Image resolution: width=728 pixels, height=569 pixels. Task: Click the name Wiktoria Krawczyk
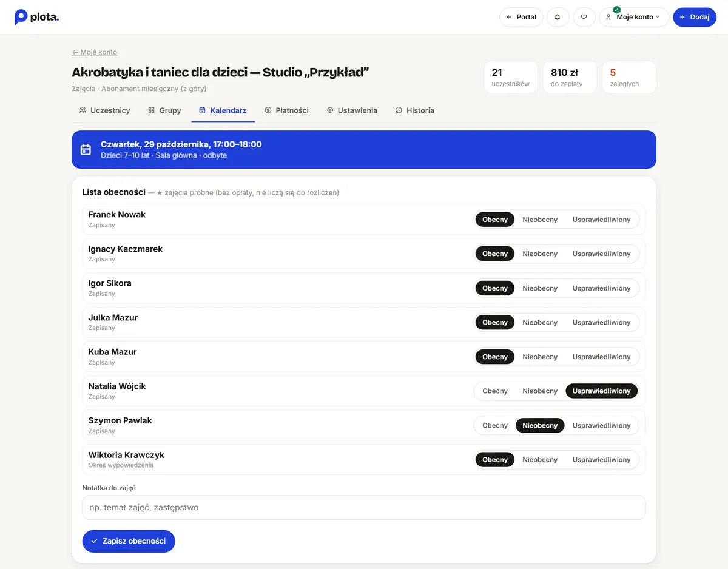tap(126, 455)
